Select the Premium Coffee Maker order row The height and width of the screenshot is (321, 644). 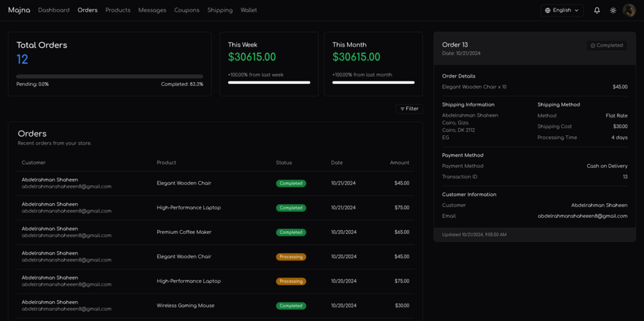click(184, 233)
